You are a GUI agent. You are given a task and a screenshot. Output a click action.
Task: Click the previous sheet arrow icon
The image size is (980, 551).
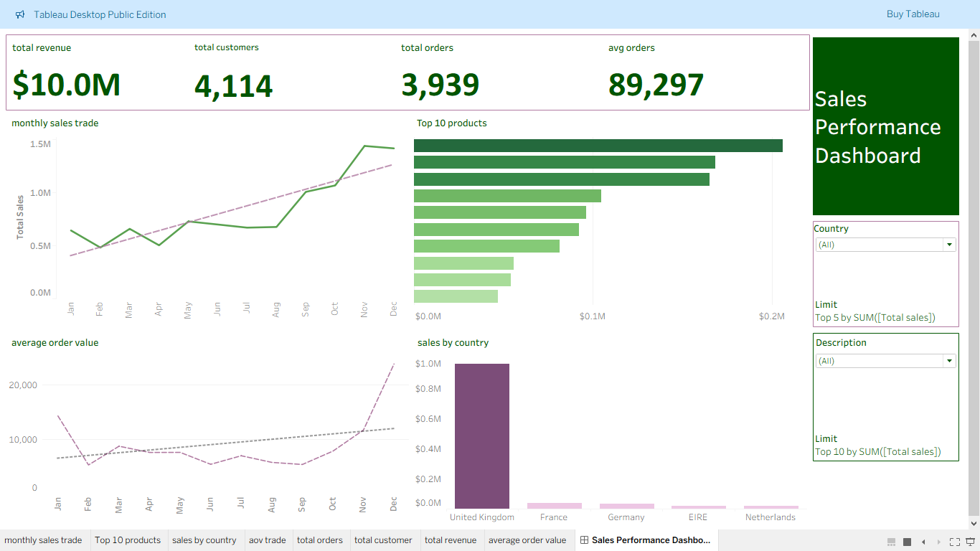click(x=923, y=542)
